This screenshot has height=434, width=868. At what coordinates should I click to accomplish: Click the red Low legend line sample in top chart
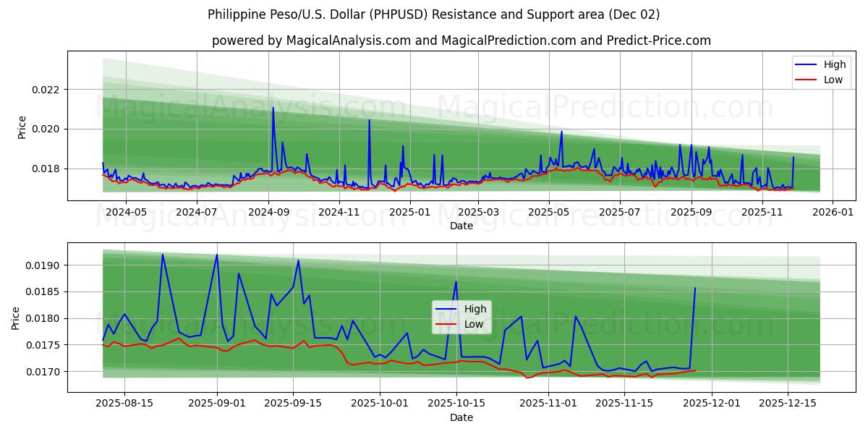(x=806, y=80)
